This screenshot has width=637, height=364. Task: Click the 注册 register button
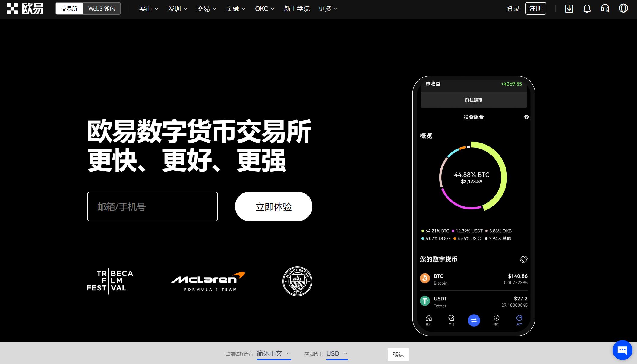coord(535,9)
